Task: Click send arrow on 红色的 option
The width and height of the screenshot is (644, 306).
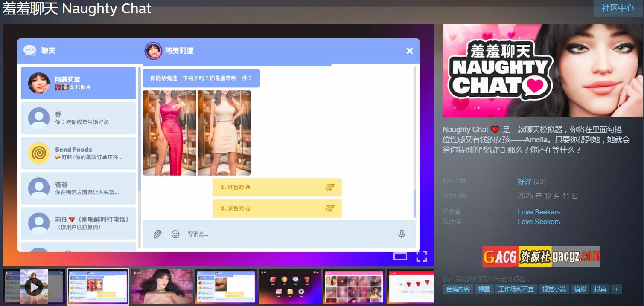Action: coord(329,187)
